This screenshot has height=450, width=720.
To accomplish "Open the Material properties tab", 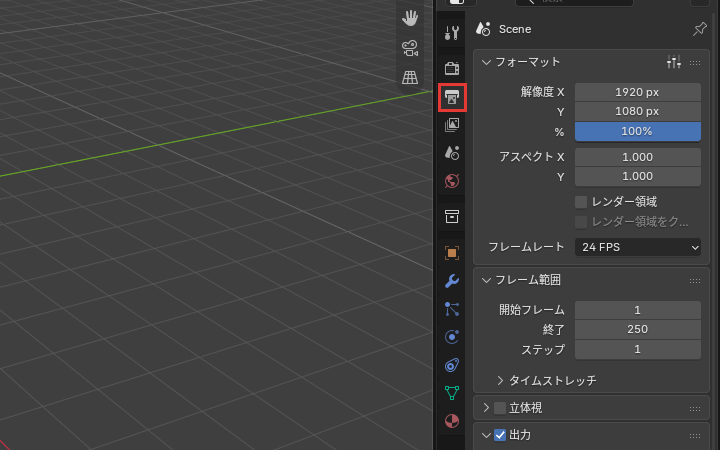I will tap(452, 421).
